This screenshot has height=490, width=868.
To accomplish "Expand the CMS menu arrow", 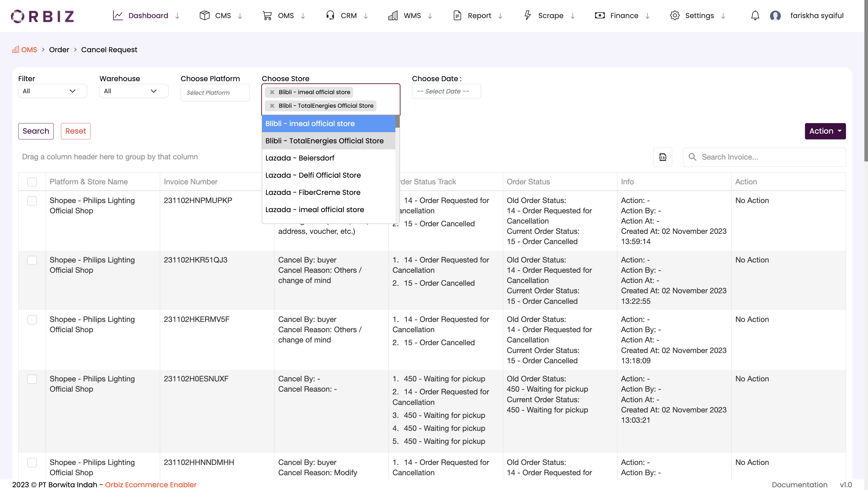I will (240, 16).
